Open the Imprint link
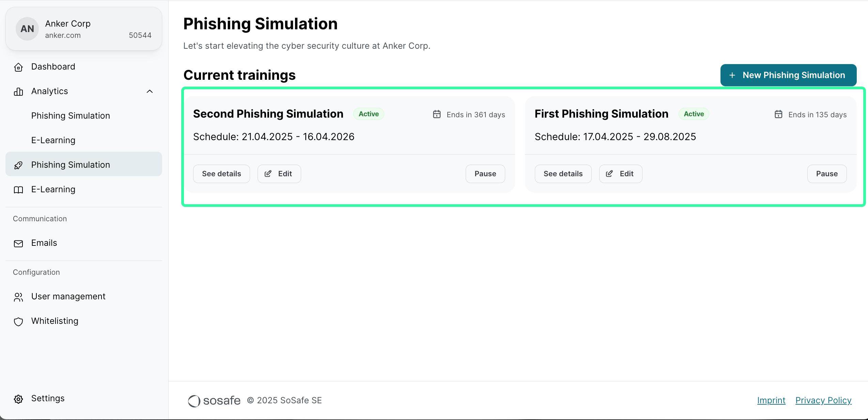The width and height of the screenshot is (868, 420). (x=771, y=400)
